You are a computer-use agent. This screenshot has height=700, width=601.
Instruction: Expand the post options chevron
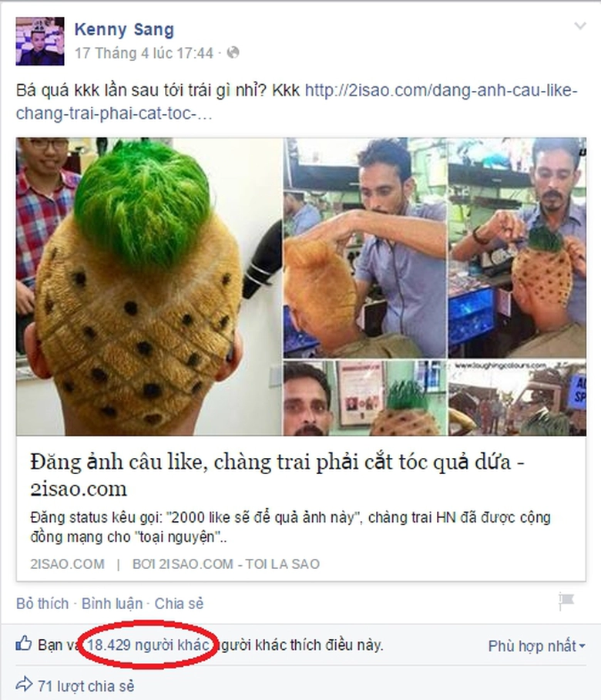pyautogui.click(x=579, y=26)
